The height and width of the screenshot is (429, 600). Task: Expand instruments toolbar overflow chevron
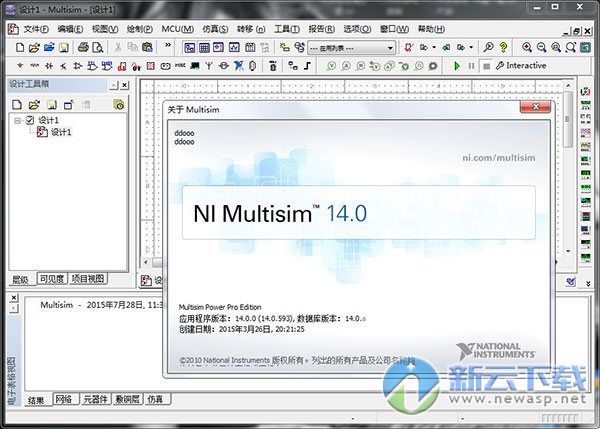tap(588, 283)
